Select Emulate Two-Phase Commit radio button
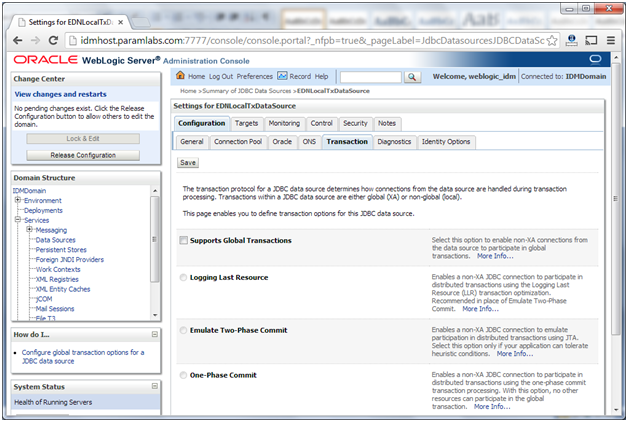Screen dimensions: 628x422 pyautogui.click(x=183, y=330)
